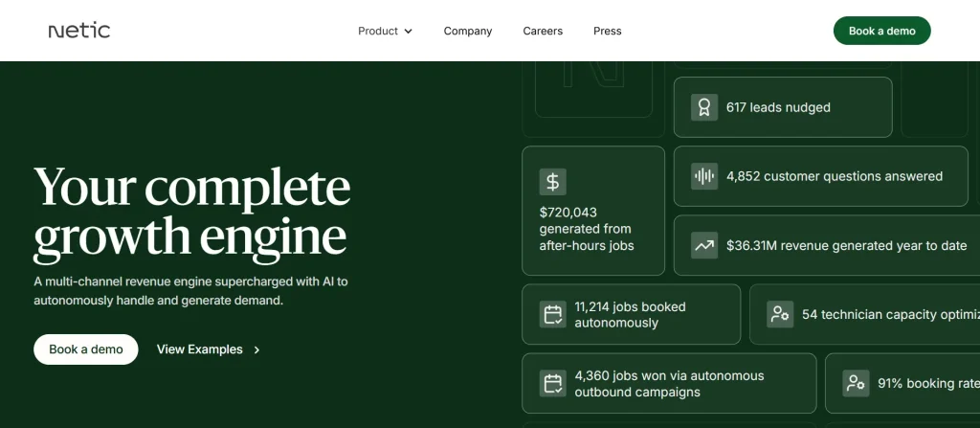
Task: Open the Press page link
Action: click(x=607, y=31)
